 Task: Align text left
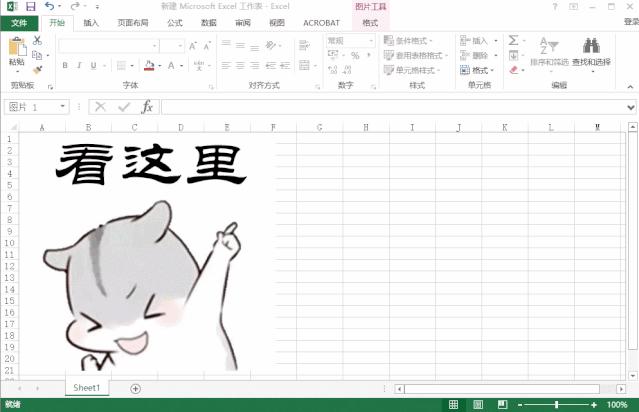point(226,65)
